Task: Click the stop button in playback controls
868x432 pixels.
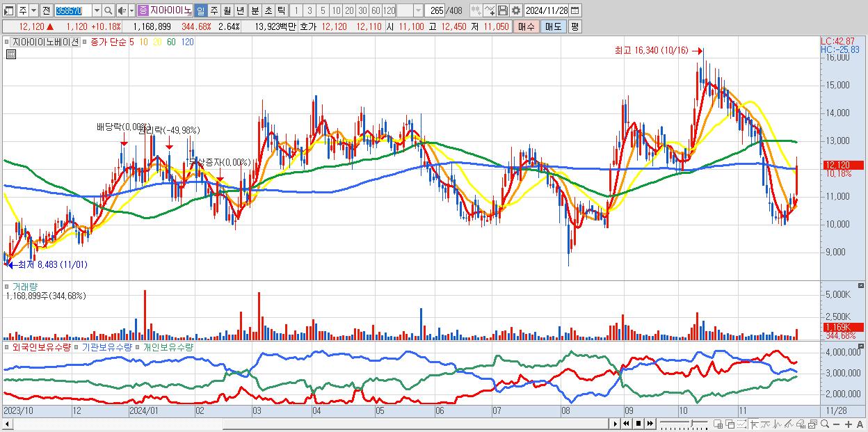Action: (638, 424)
